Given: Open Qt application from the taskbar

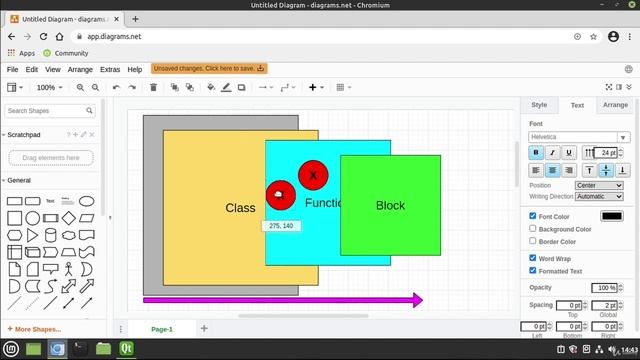Looking at the screenshot, I should click(127, 349).
